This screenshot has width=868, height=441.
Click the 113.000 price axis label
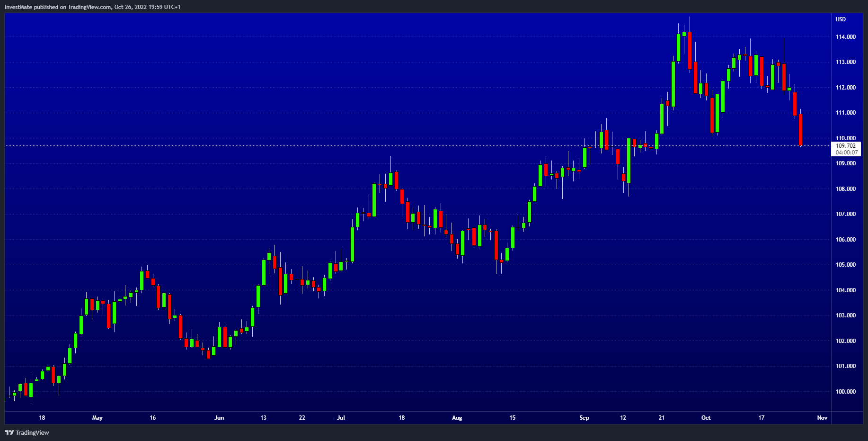tap(846, 62)
